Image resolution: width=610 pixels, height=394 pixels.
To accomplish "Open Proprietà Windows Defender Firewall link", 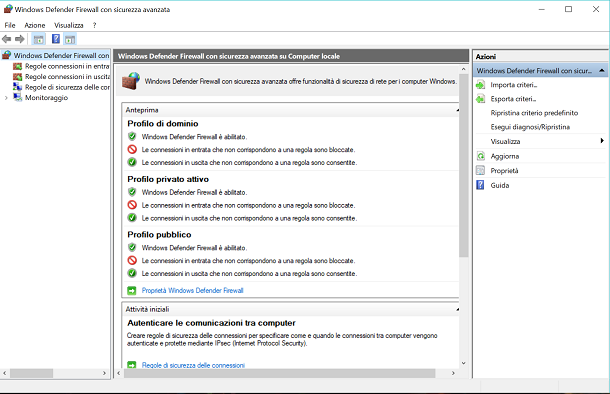I will (192, 291).
